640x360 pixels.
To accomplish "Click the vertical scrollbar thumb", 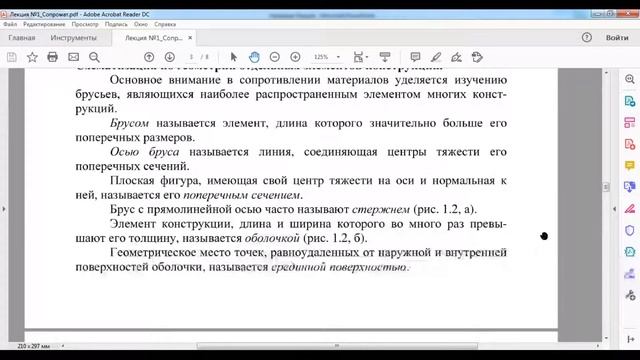I will tap(606, 187).
